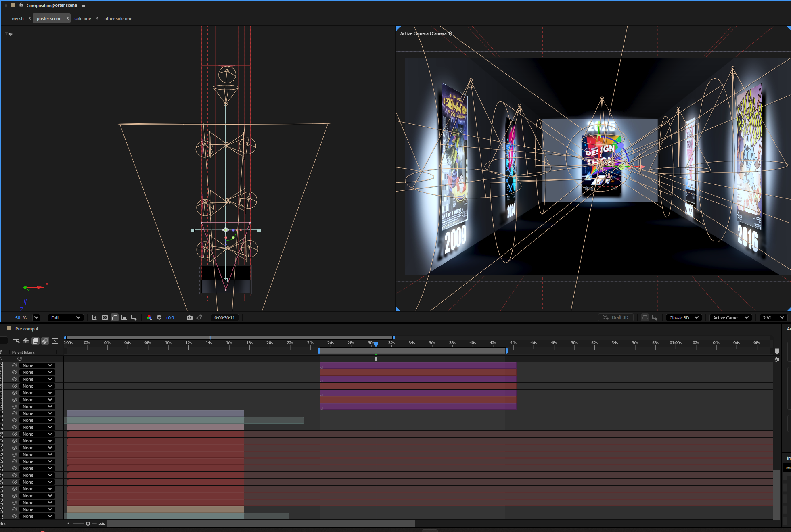Click the Top view label
The height and width of the screenshot is (532, 791).
click(x=8, y=33)
